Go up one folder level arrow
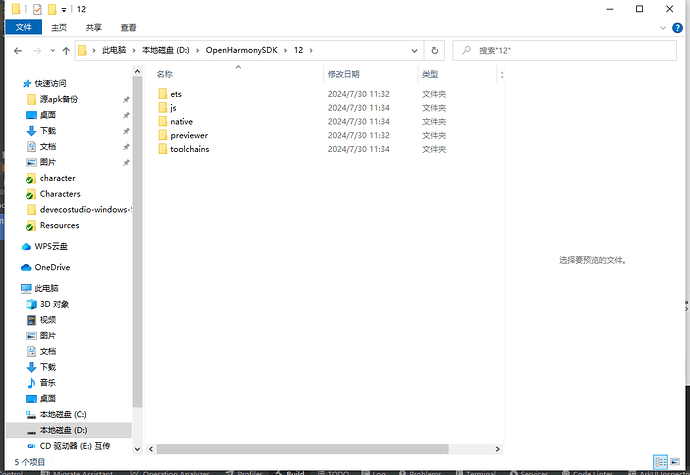The width and height of the screenshot is (690, 475). (66, 51)
